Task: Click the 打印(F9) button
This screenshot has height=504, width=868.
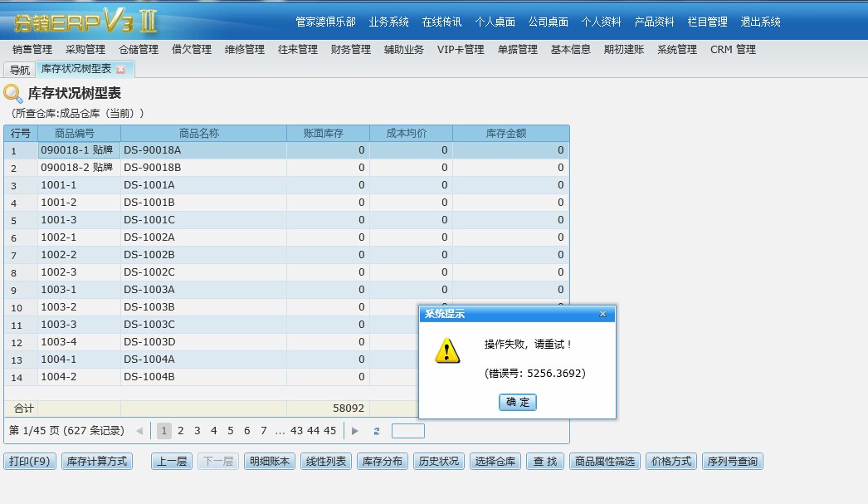Action: point(30,462)
